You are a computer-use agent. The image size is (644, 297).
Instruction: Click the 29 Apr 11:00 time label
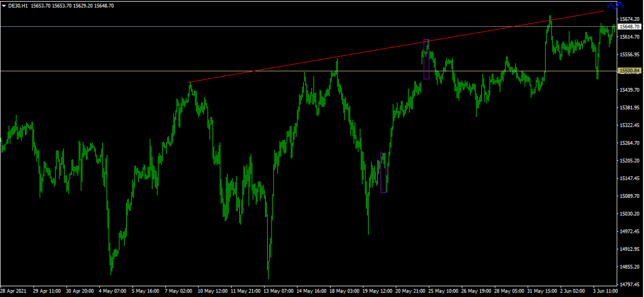pos(47,292)
